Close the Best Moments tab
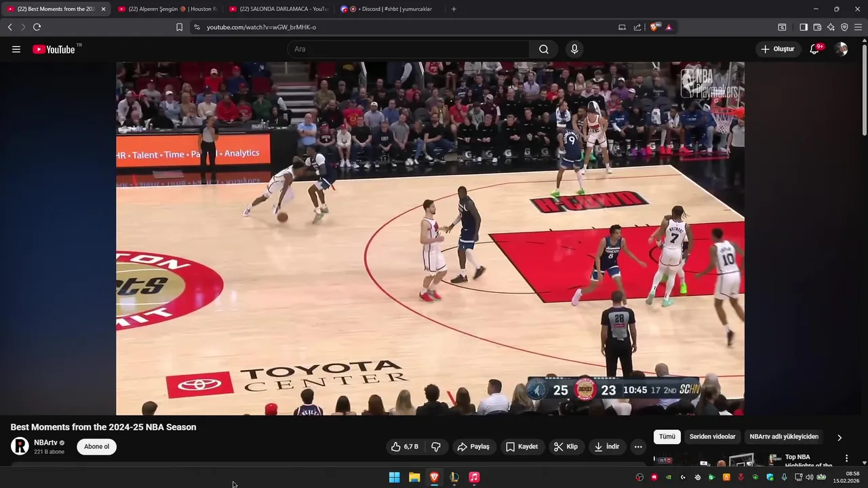This screenshot has height=488, width=868. tap(103, 9)
